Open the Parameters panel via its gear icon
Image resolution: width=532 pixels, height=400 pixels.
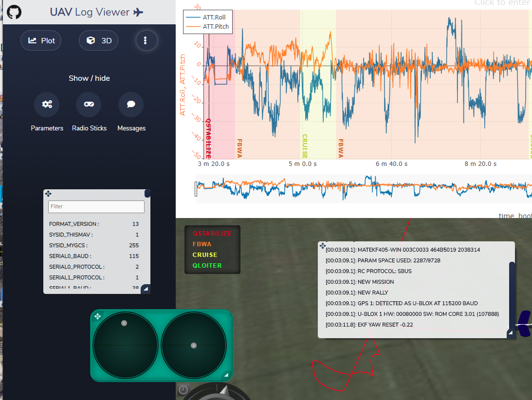(47, 104)
